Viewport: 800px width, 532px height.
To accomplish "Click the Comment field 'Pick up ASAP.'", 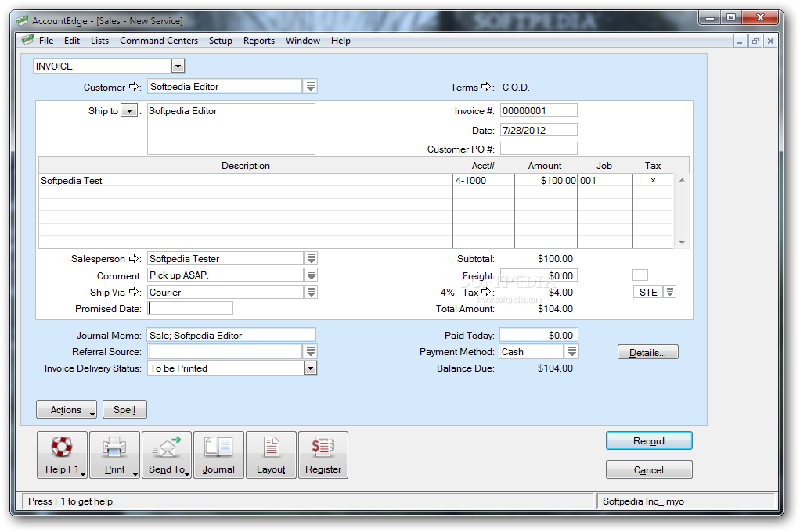I will 226,275.
